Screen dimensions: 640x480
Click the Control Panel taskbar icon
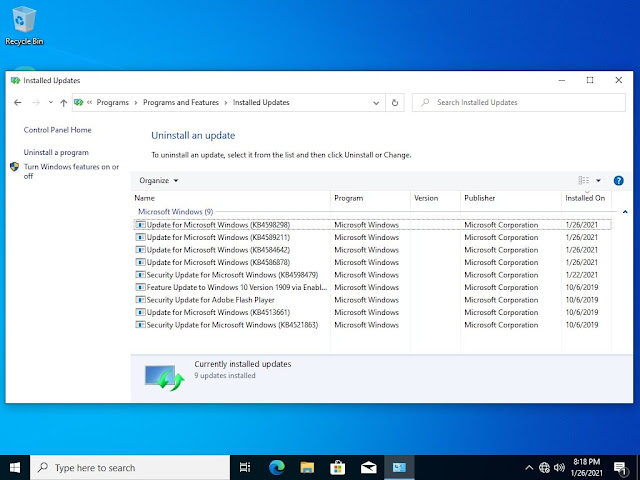[399, 467]
